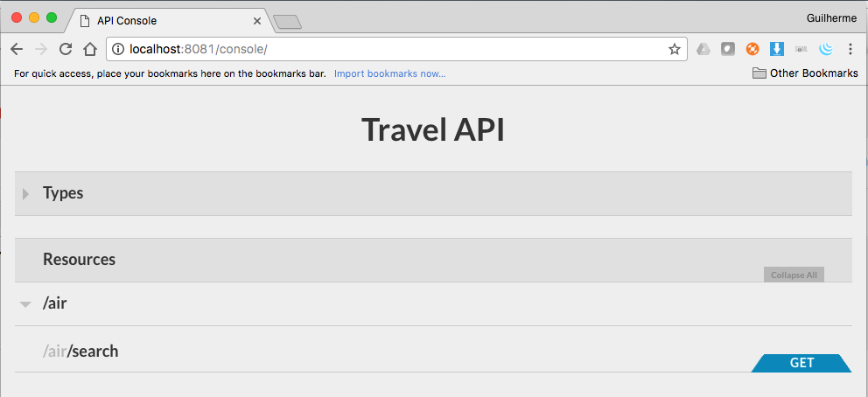Click the Google Drive extension icon
The height and width of the screenshot is (397, 868).
tap(703, 49)
